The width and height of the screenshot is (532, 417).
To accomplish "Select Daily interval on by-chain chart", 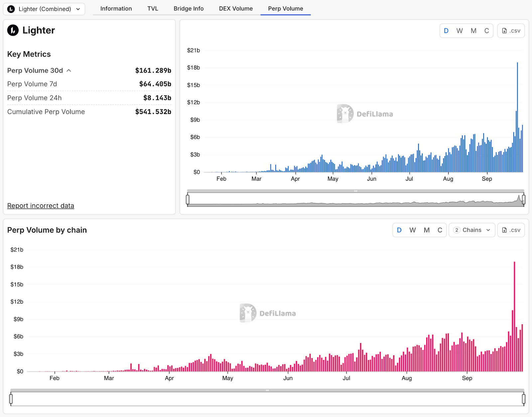I will pos(399,230).
